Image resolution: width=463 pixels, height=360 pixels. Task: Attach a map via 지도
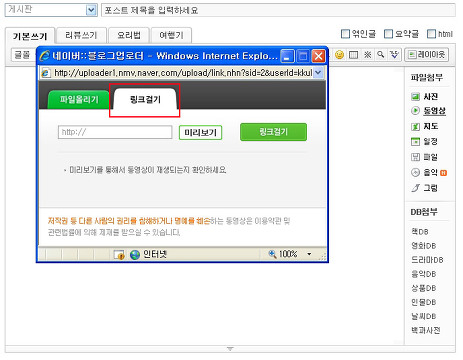click(x=424, y=126)
